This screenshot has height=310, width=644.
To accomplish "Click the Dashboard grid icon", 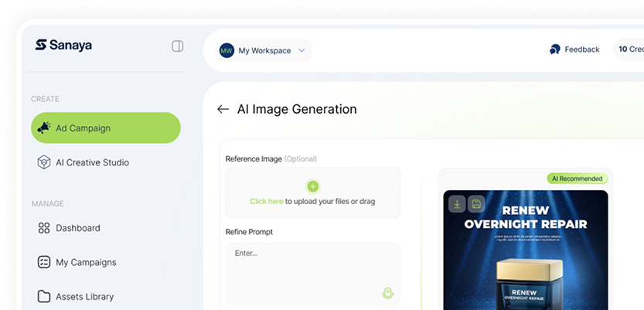I will pyautogui.click(x=44, y=228).
